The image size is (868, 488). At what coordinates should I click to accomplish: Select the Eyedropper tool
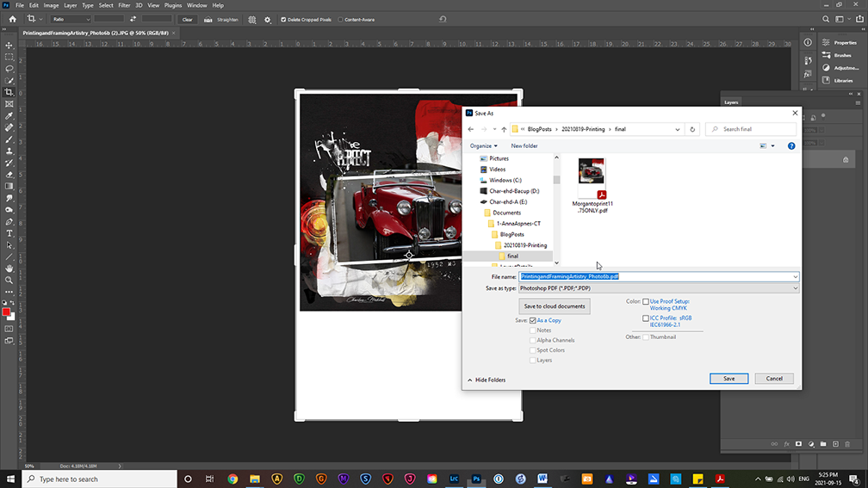click(9, 115)
